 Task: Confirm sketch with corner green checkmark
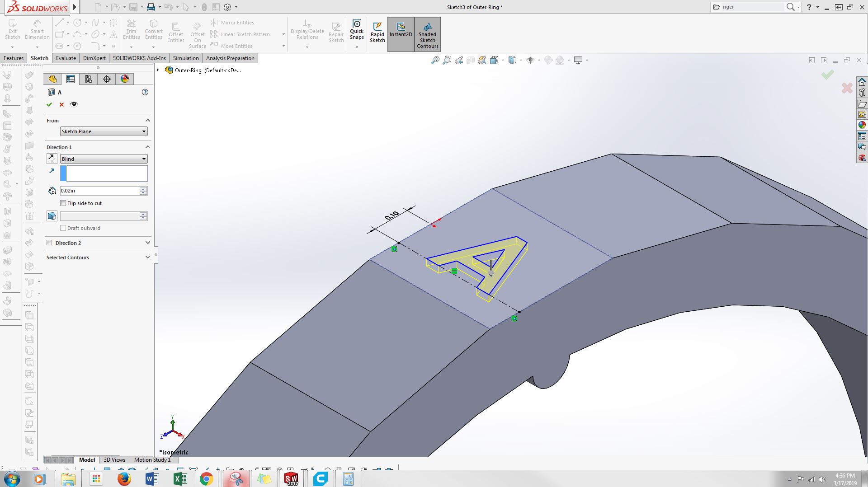(x=828, y=75)
